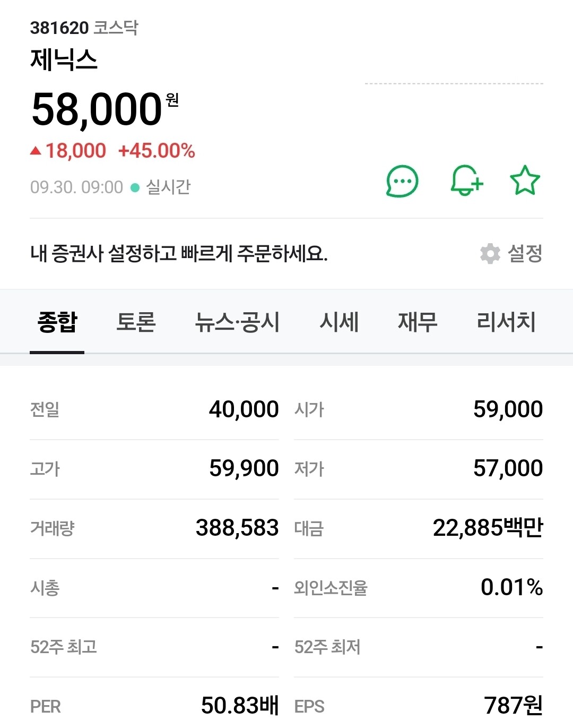Tap the EPS 787원 value
573x728 pixels.
click(x=513, y=706)
